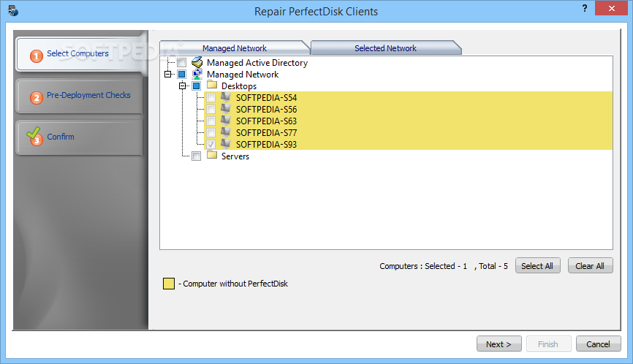
Task: Select the Managed Network tree label
Action: coord(243,75)
